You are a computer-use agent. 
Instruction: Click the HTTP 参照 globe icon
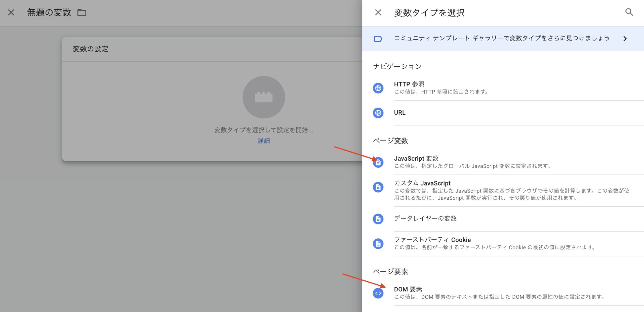(378, 88)
